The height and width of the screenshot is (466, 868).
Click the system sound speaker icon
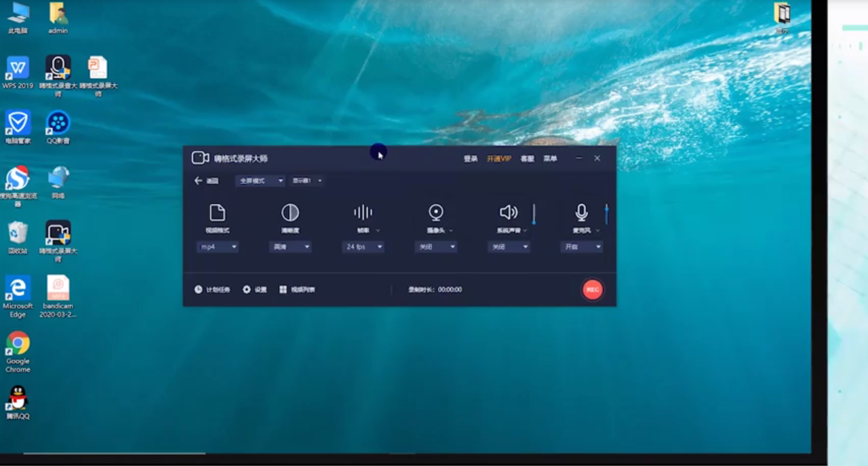pyautogui.click(x=509, y=213)
